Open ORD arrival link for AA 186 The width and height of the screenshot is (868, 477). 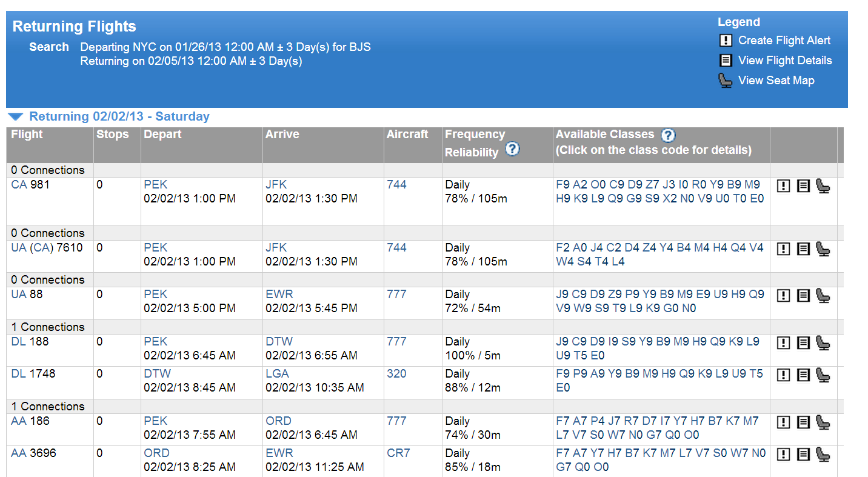click(x=278, y=421)
